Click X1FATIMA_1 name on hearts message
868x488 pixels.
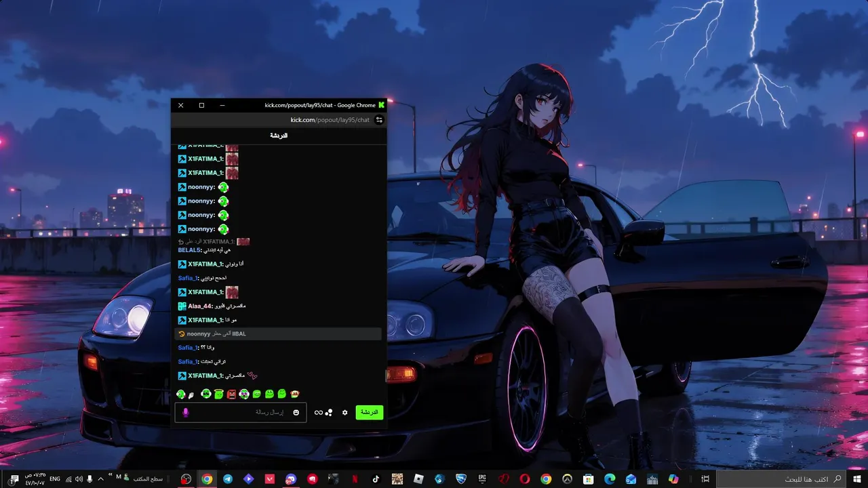[x=205, y=375]
